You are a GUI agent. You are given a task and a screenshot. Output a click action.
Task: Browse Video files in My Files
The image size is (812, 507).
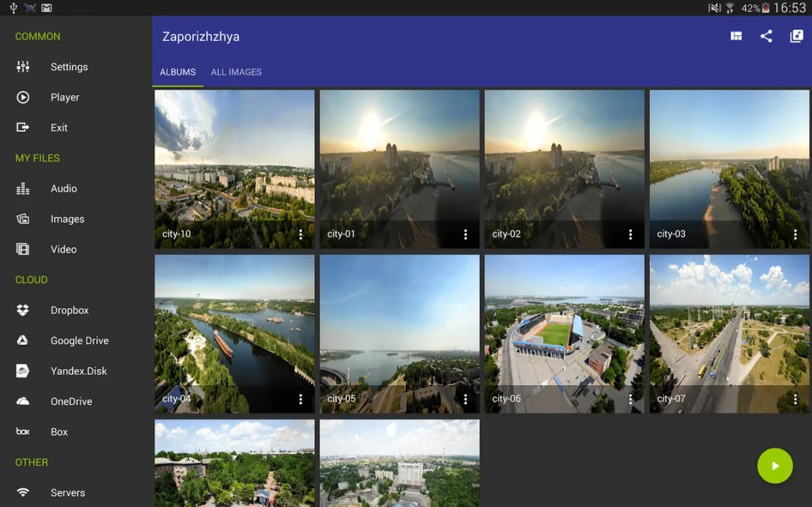click(63, 249)
